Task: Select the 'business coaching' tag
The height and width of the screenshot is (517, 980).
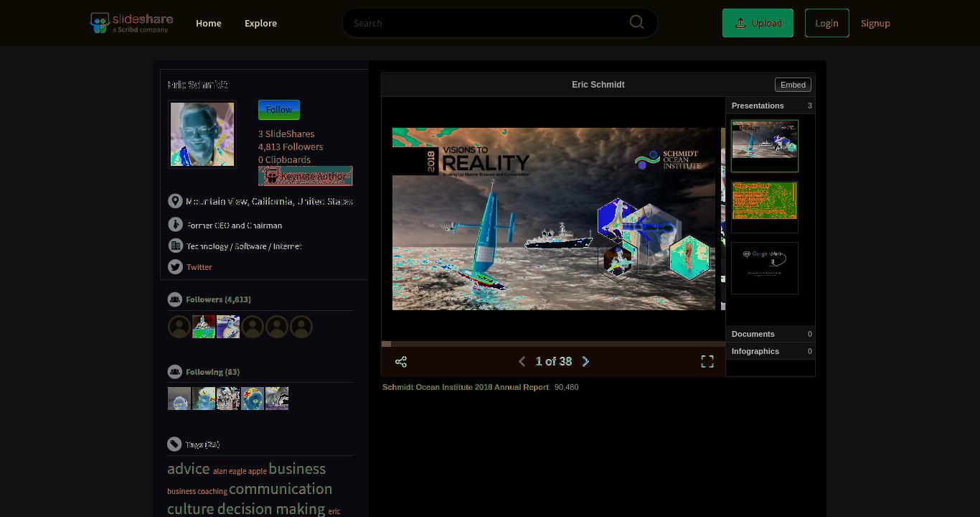Action: (x=197, y=491)
